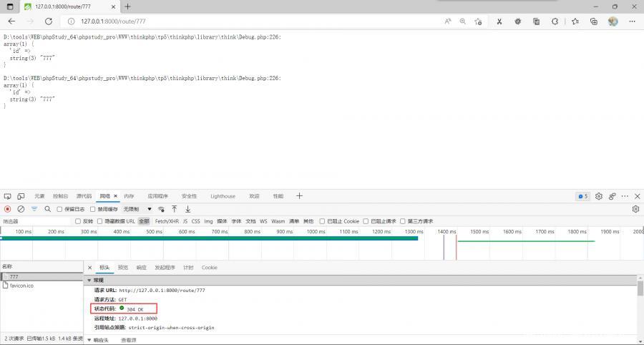This screenshot has width=644, height=345.
Task: Clear the network log
Action: click(x=21, y=209)
